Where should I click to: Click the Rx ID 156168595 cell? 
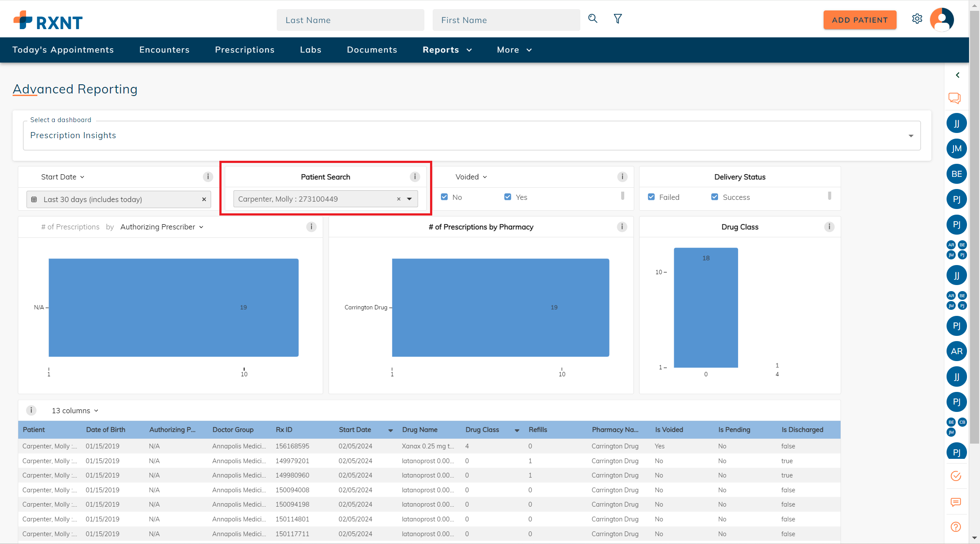[292, 446]
